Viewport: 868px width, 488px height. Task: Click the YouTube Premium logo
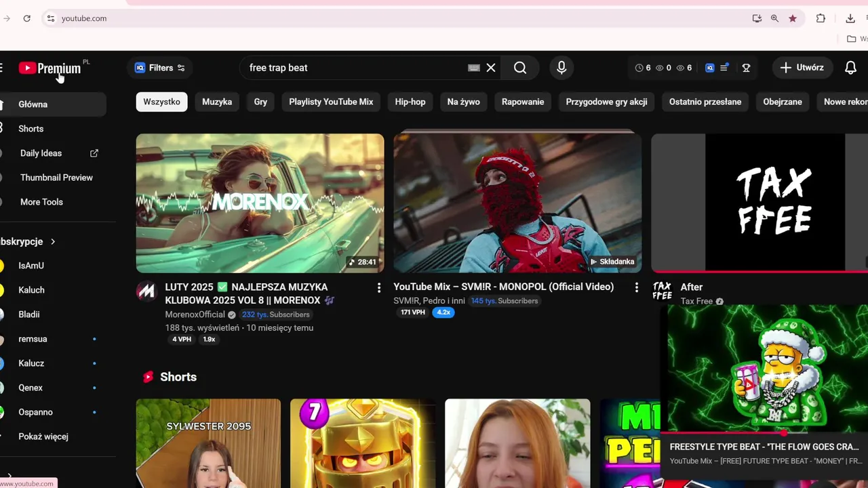50,68
